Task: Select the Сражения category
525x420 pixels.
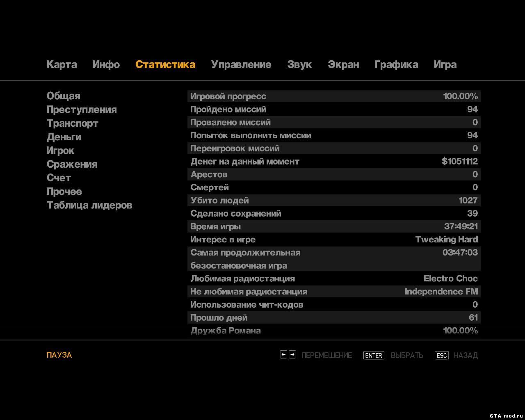Action: click(72, 164)
